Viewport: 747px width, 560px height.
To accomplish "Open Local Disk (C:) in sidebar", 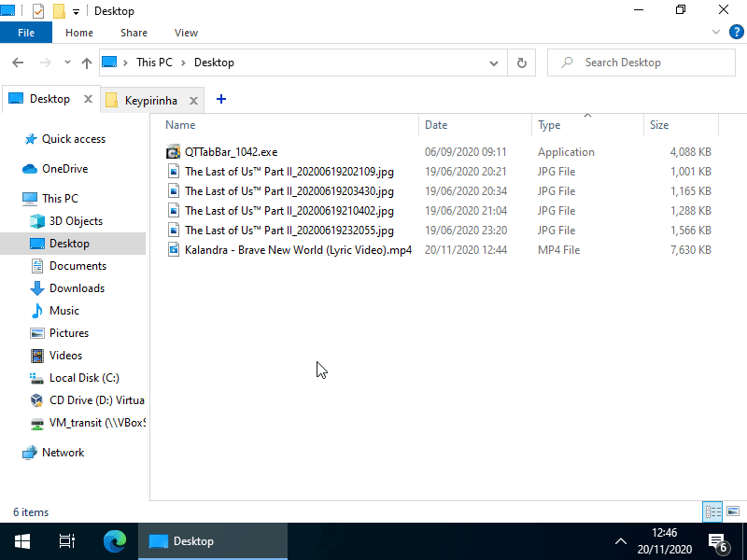I will [x=76, y=378].
